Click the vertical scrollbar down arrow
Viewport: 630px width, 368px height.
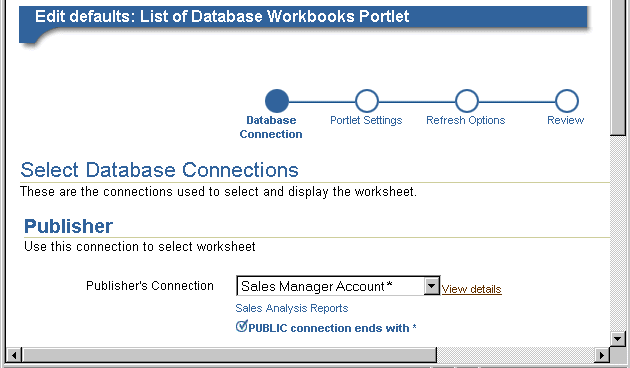618,338
